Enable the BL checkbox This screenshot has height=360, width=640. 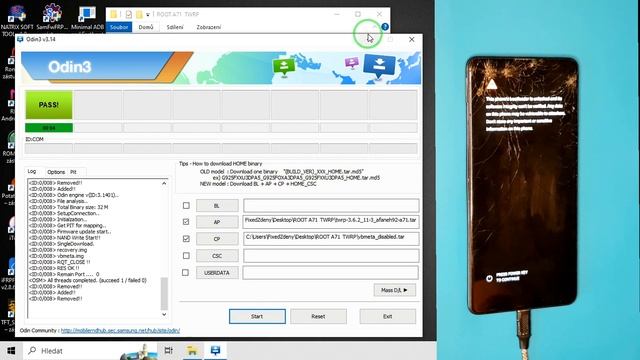click(x=186, y=205)
